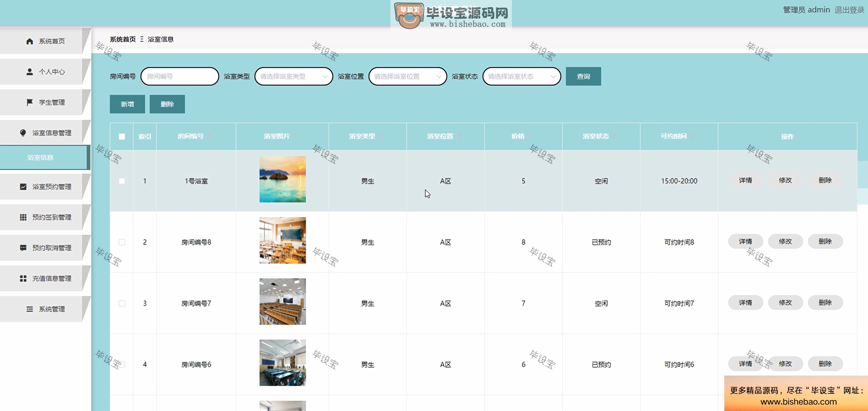Screen dimensions: 868x411
Task: Select the 浴室信息 submenu item
Action: coord(45,157)
